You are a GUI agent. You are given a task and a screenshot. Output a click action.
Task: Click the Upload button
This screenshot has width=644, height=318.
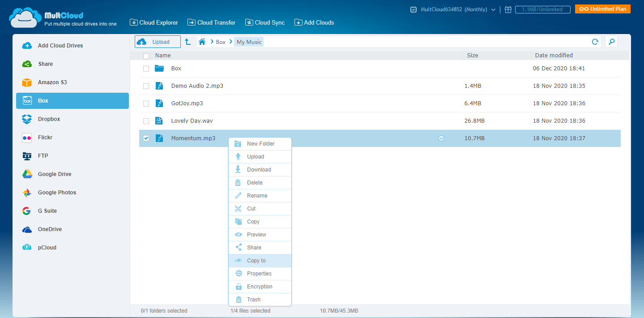pyautogui.click(x=158, y=42)
